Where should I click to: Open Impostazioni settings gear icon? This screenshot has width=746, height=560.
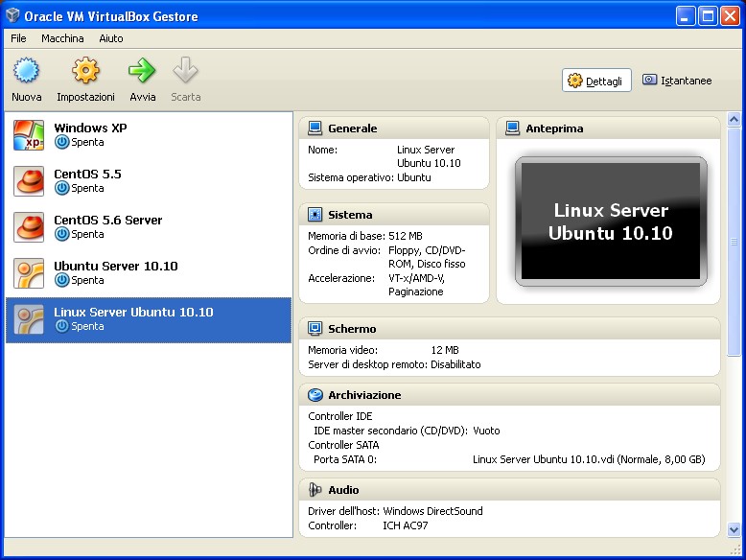click(85, 70)
